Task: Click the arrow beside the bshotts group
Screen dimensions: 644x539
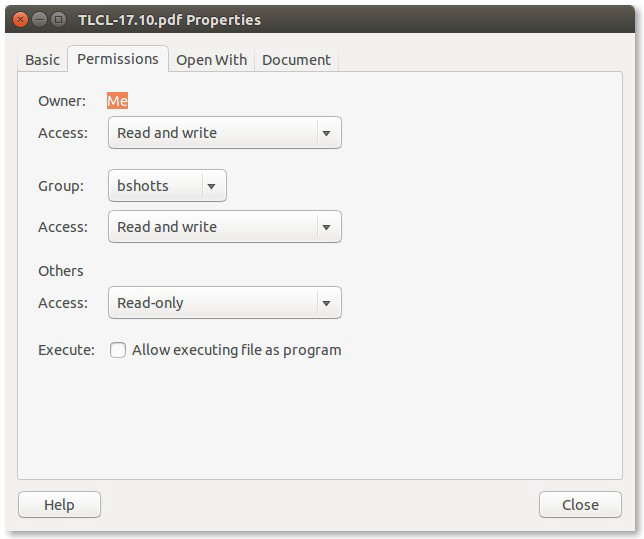Action: click(212, 186)
